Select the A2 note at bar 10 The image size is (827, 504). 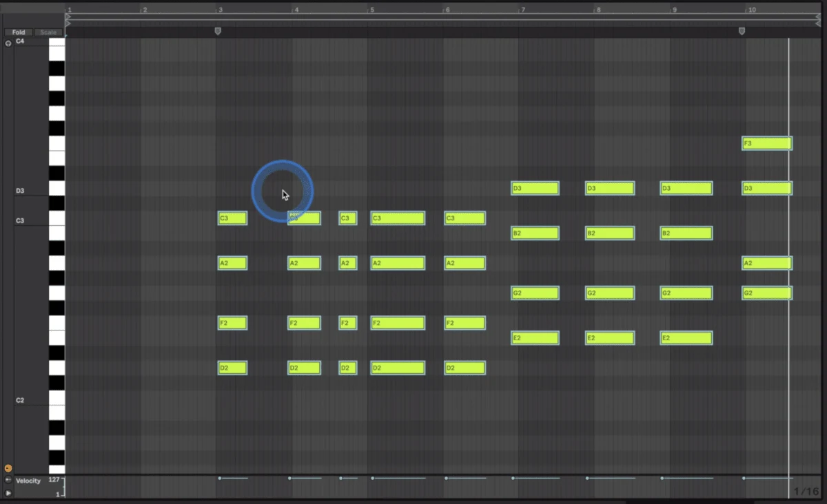[767, 263]
